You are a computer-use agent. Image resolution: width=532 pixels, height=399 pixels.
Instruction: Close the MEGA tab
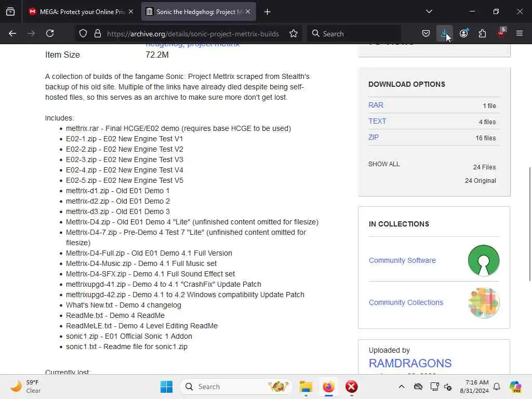coord(131,11)
